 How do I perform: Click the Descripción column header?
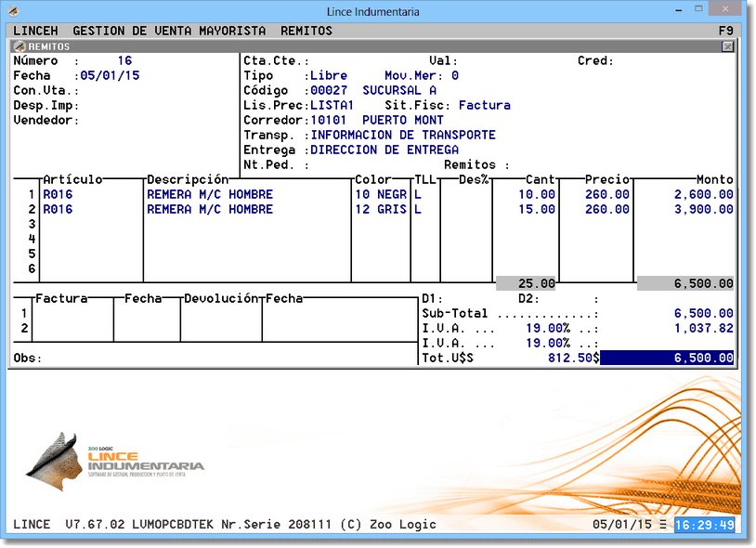tap(188, 180)
